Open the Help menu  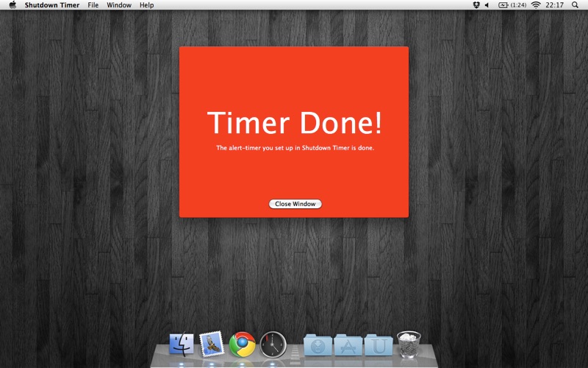[147, 5]
